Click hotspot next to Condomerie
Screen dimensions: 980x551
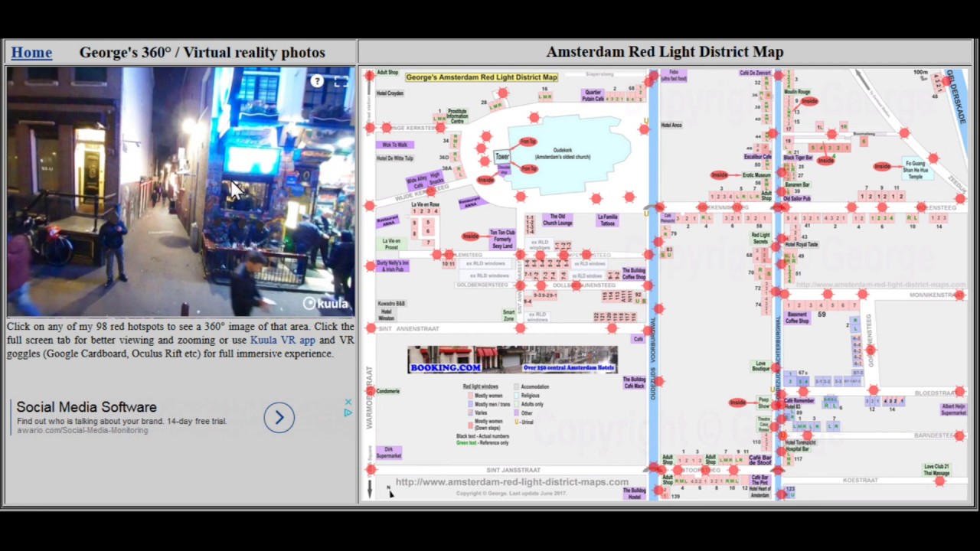click(x=370, y=390)
